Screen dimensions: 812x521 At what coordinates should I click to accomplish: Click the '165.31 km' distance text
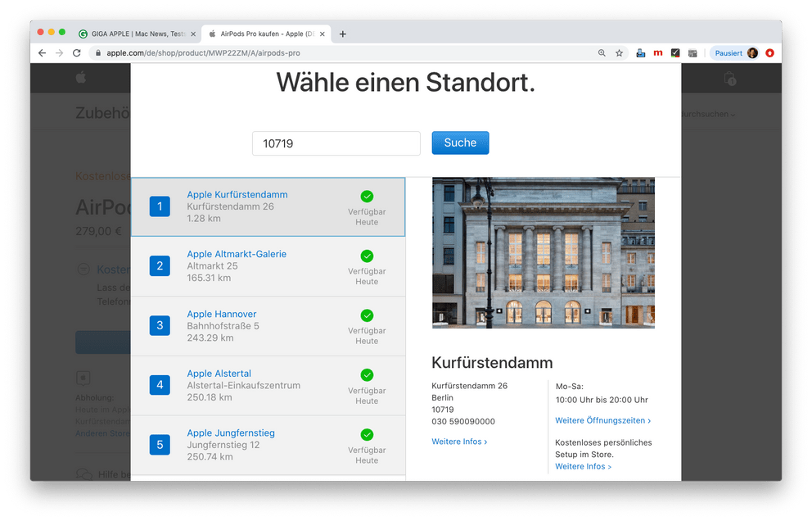209,278
